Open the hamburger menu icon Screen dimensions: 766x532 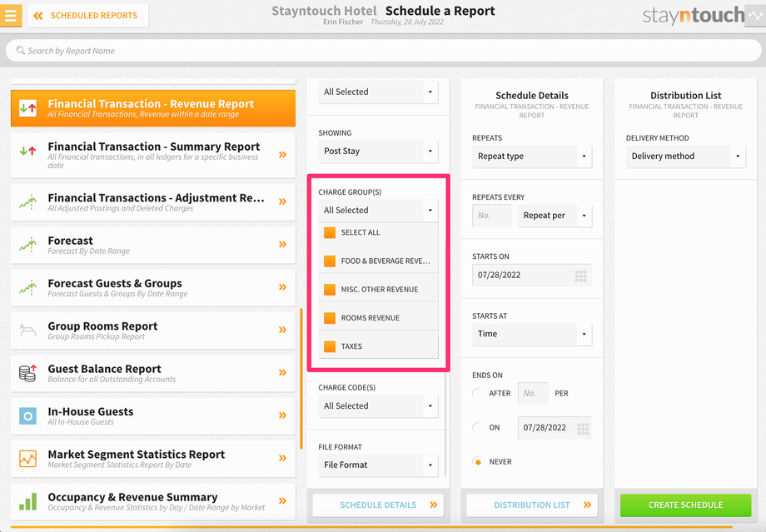(x=10, y=15)
